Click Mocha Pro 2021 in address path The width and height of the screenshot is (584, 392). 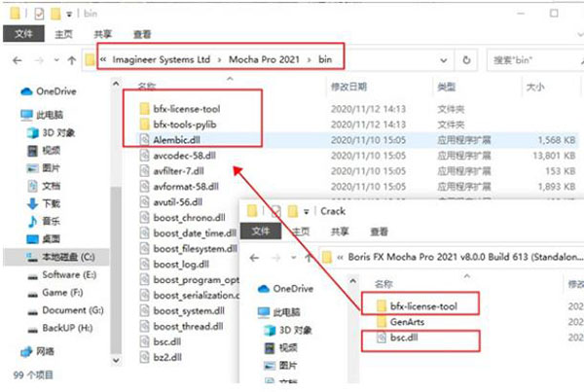pyautogui.click(x=264, y=59)
